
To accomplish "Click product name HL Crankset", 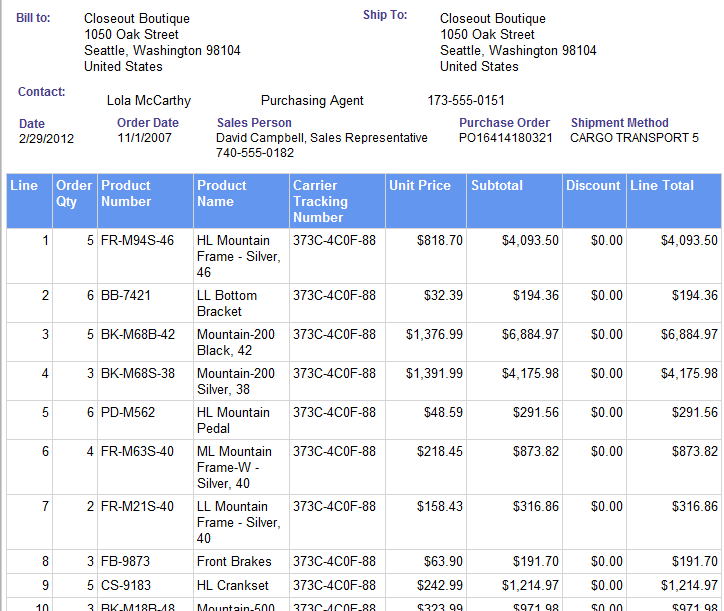I will 233,585.
